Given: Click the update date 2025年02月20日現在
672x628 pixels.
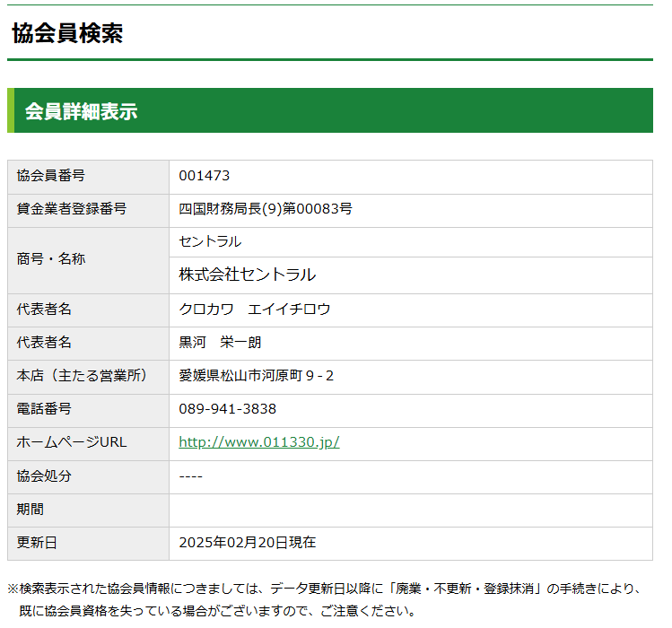Looking at the screenshot, I should click(x=247, y=543).
